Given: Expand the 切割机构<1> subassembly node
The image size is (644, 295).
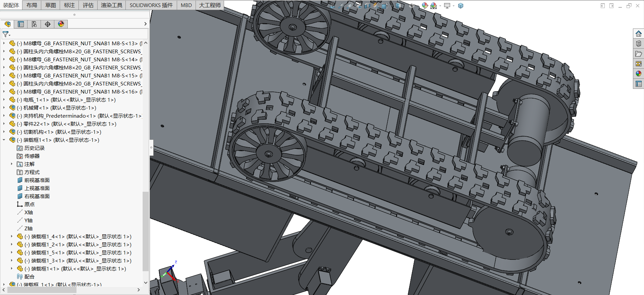Looking at the screenshot, I should (4, 132).
